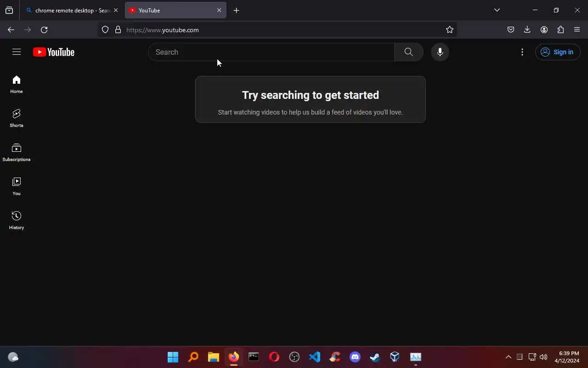This screenshot has width=588, height=368.
Task: Click the Firefox taskbar icon
Action: tap(234, 357)
